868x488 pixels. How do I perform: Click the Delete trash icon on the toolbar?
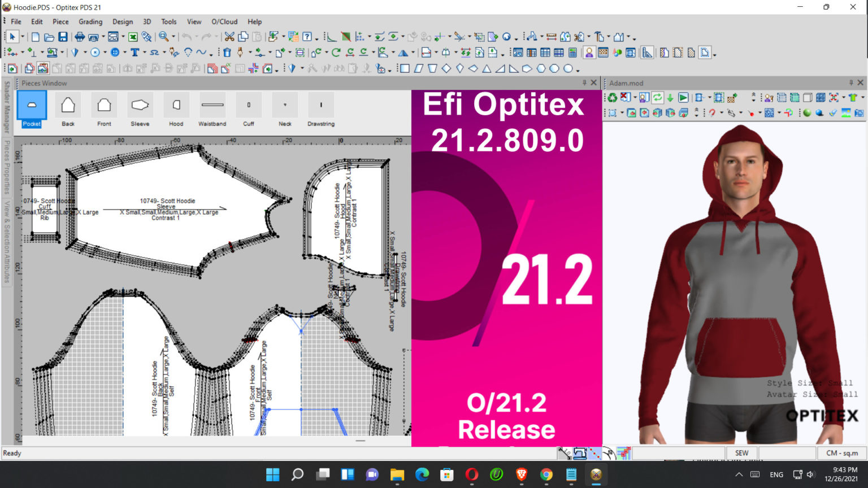point(227,52)
